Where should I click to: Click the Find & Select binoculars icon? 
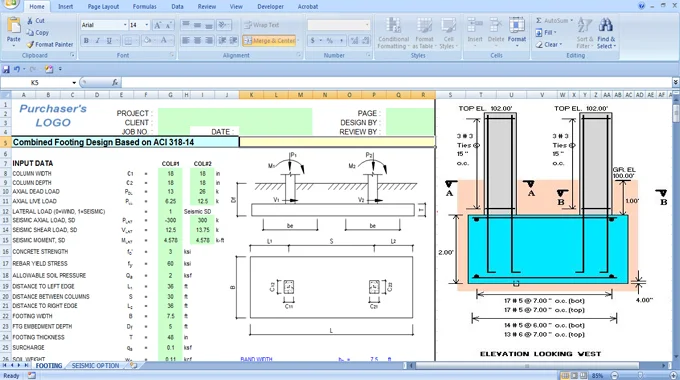[605, 26]
